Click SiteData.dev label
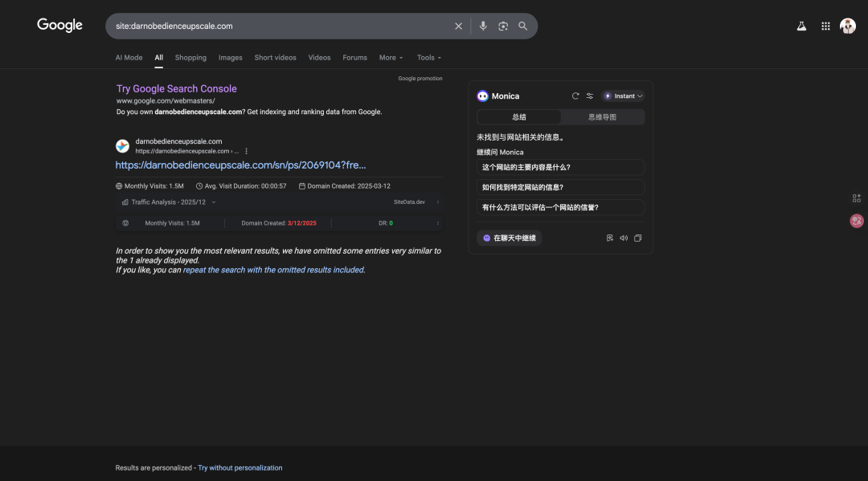The image size is (868, 481). [x=409, y=202]
